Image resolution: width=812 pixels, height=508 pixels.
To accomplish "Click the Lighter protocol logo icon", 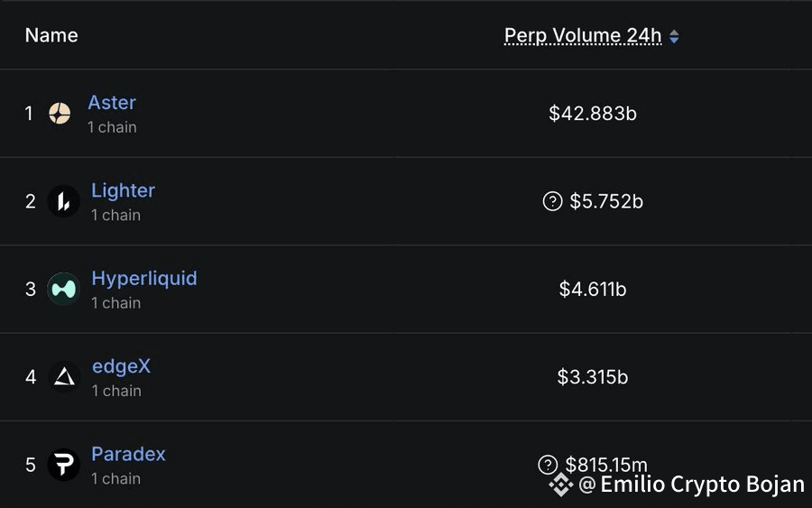I will tap(64, 201).
